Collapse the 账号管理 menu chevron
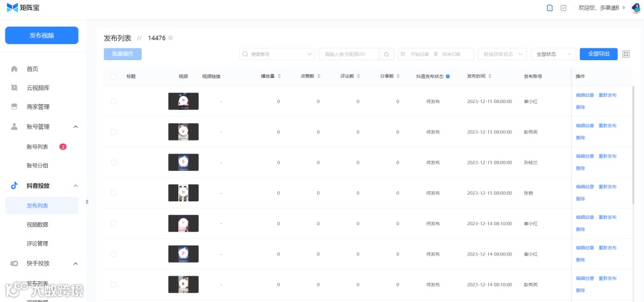This screenshot has width=644, height=302. 76,127
